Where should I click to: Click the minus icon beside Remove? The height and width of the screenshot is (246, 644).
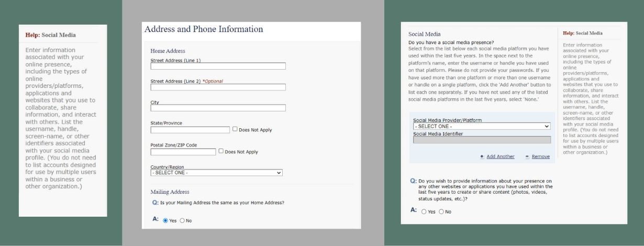pyautogui.click(x=527, y=156)
